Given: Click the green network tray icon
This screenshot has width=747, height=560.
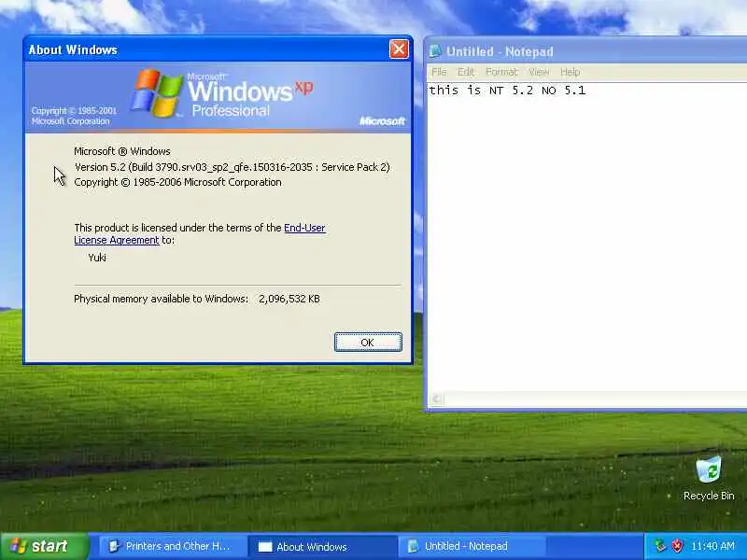Looking at the screenshot, I should (660, 546).
